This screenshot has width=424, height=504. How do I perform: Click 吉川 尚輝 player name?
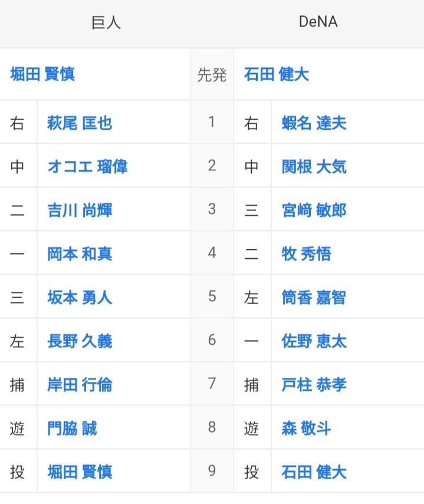(80, 210)
